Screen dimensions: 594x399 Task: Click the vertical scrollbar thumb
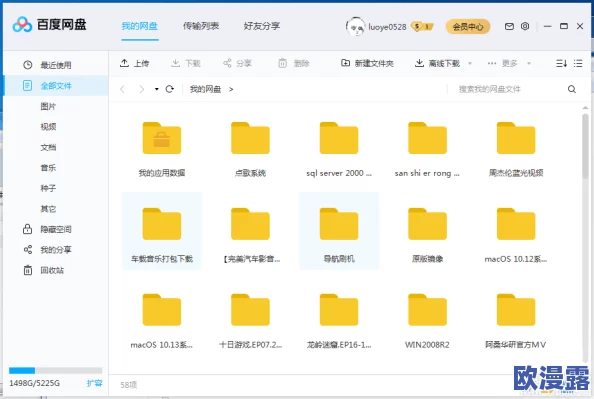pyautogui.click(x=585, y=146)
